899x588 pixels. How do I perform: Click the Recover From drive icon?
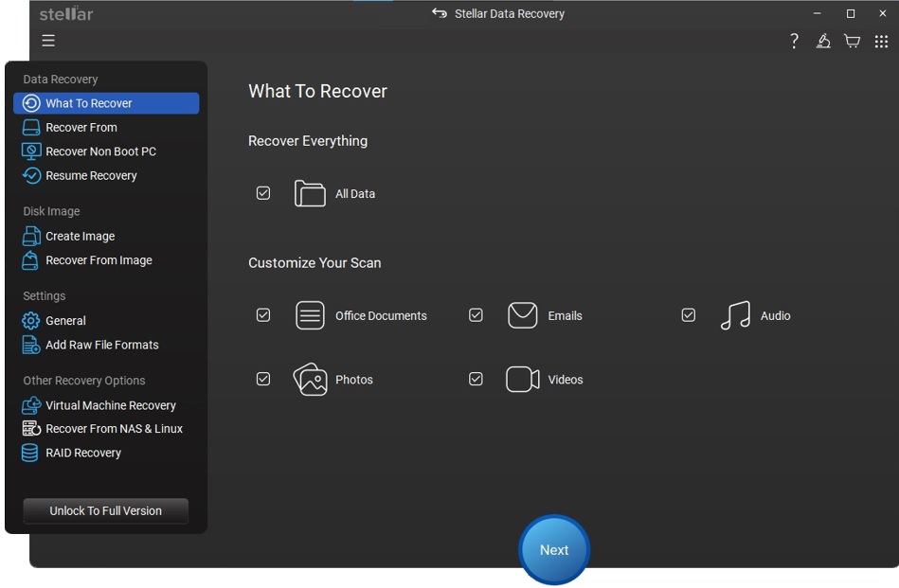[31, 127]
